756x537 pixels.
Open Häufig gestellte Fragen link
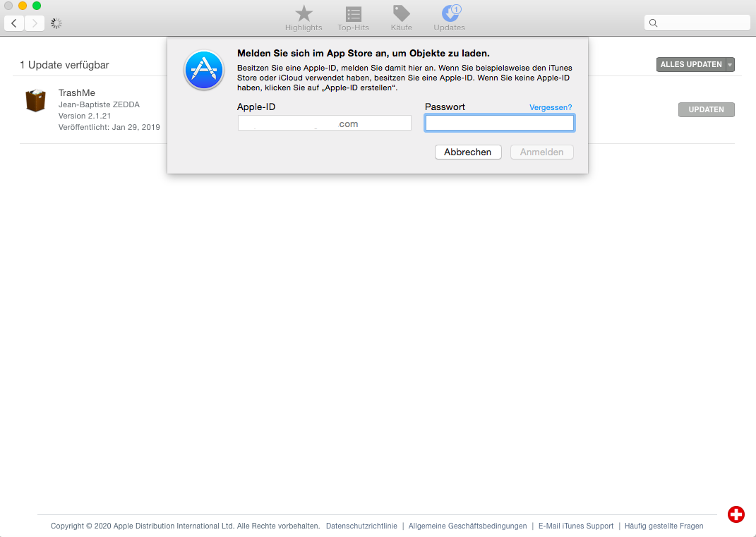coord(664,526)
